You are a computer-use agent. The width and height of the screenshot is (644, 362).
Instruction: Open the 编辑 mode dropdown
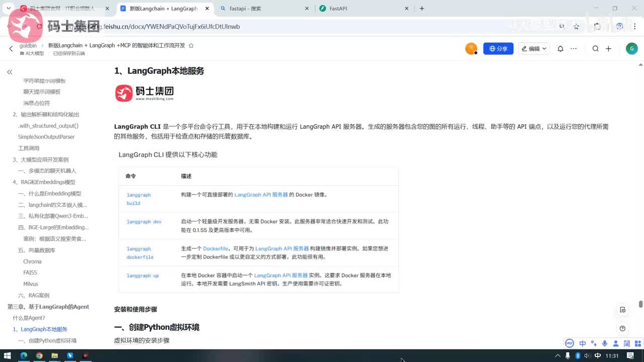(x=534, y=49)
